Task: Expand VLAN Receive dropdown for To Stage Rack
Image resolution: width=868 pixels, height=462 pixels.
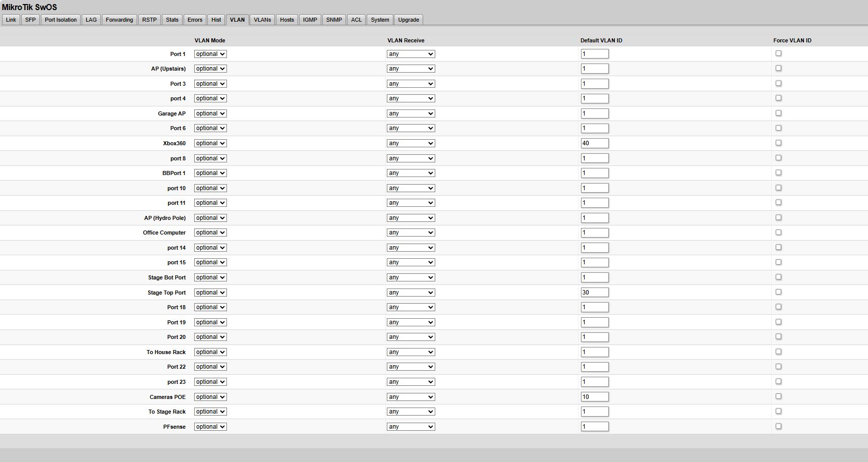Action: 411,412
